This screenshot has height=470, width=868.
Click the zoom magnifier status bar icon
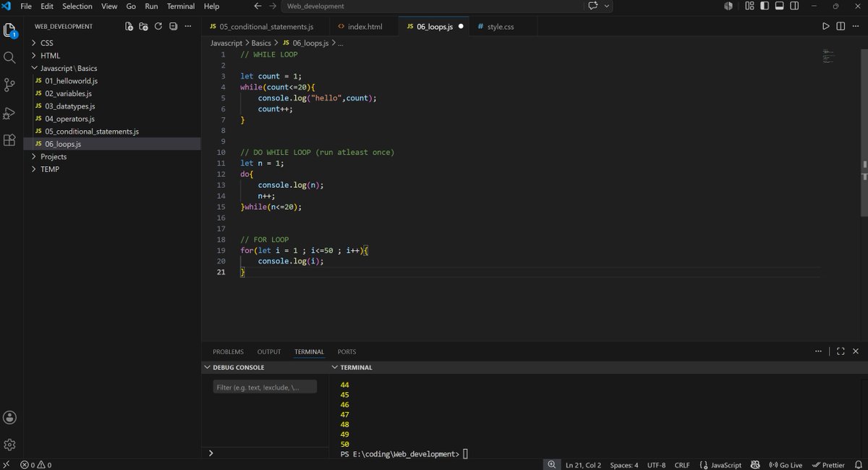552,465
